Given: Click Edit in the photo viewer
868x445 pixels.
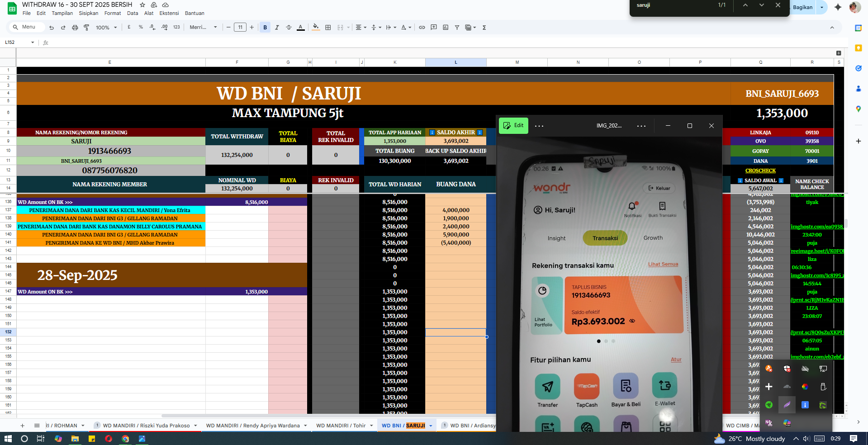Looking at the screenshot, I should coord(513,125).
